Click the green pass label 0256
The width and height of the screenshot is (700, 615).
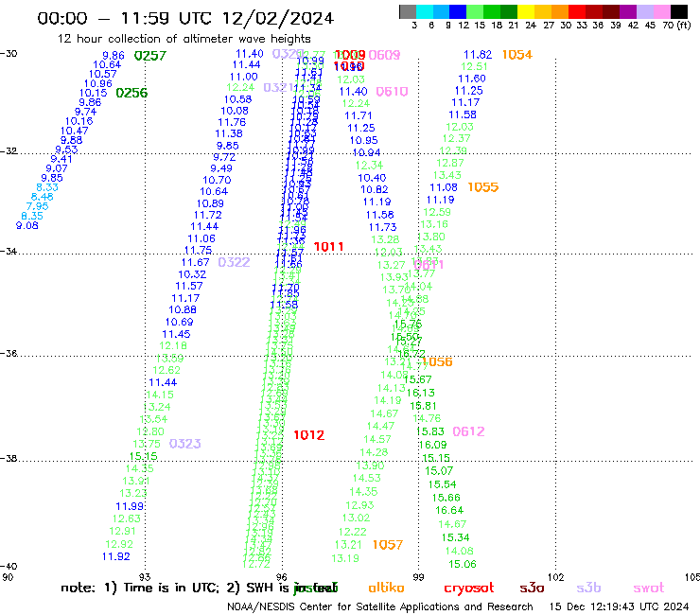131,93
